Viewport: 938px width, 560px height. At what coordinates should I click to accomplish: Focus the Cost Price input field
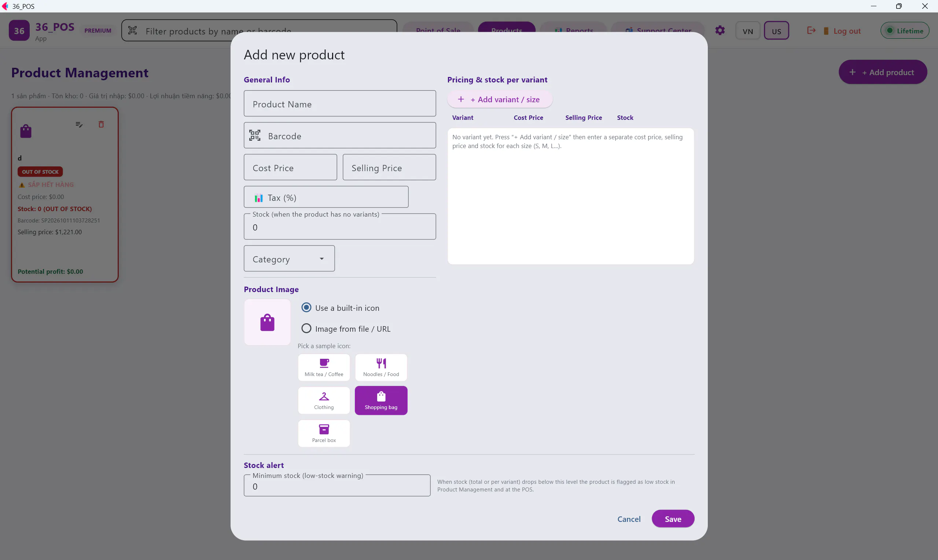[x=290, y=167]
